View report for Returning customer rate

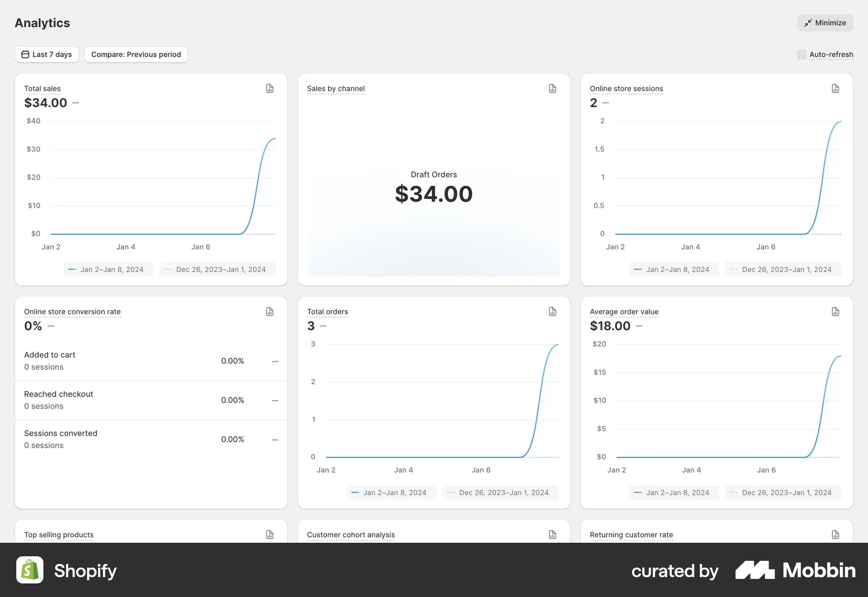coord(835,535)
